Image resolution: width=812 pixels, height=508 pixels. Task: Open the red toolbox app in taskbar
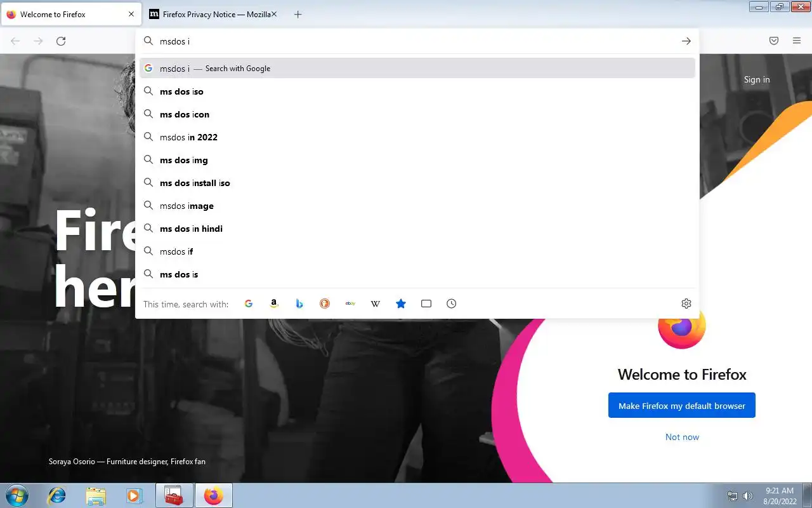[x=174, y=495]
